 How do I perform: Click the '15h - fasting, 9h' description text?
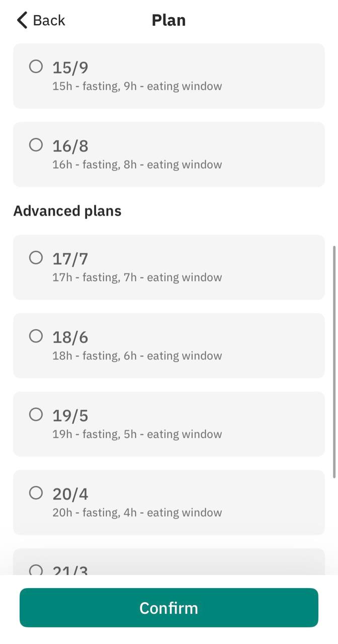click(137, 86)
